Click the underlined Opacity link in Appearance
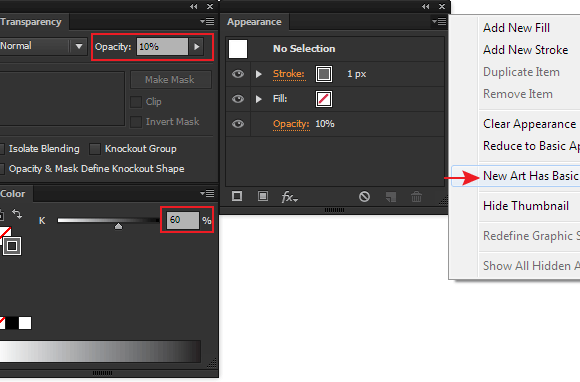The height and width of the screenshot is (382, 580). click(x=291, y=124)
